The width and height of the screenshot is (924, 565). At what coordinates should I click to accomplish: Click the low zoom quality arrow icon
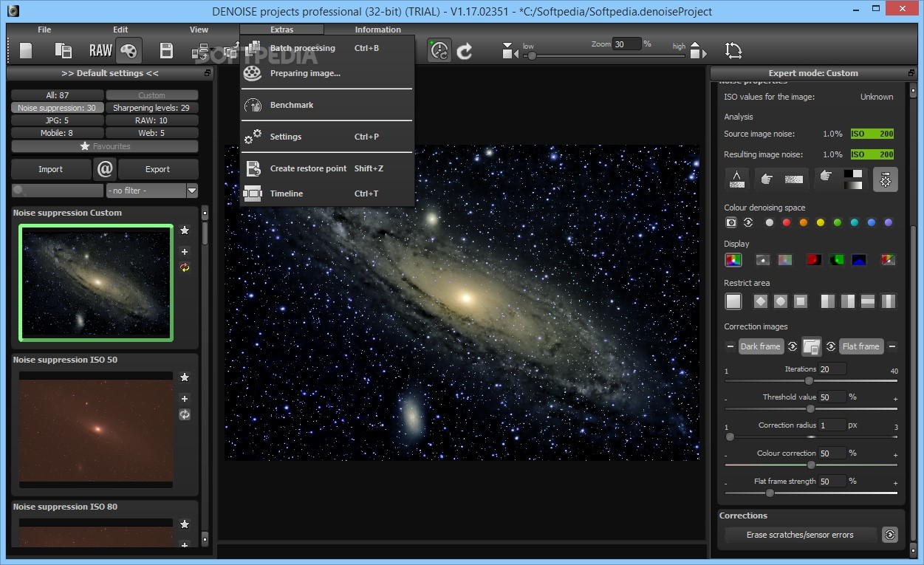510,50
